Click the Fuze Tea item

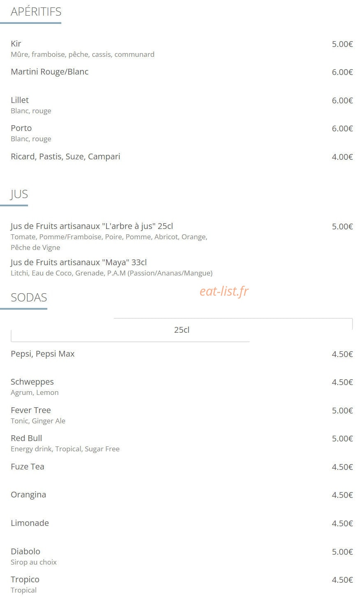(28, 467)
